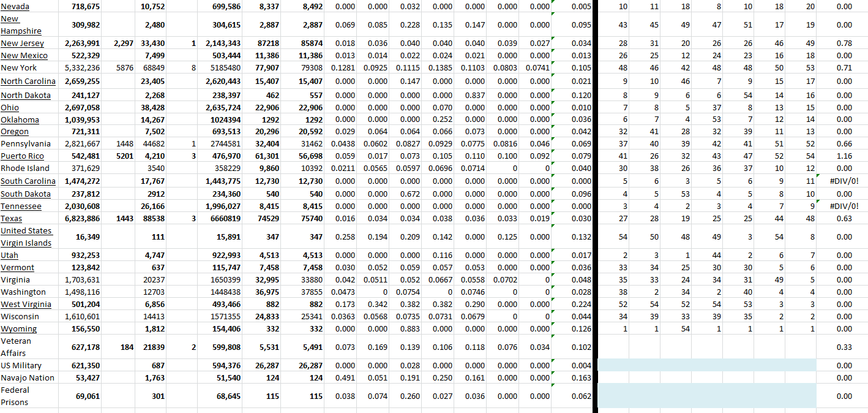Select the cell containing 5,332,236
The width and height of the screenshot is (868, 413).
[x=82, y=68]
